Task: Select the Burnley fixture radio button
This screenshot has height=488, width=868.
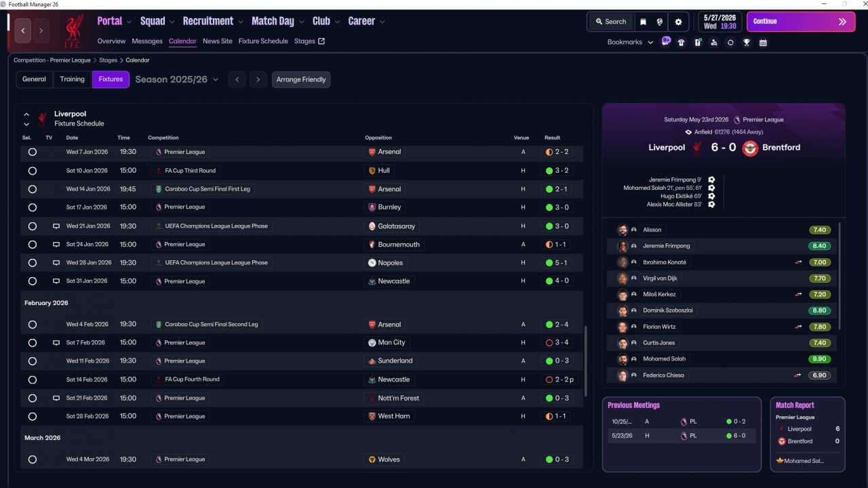Action: click(32, 207)
